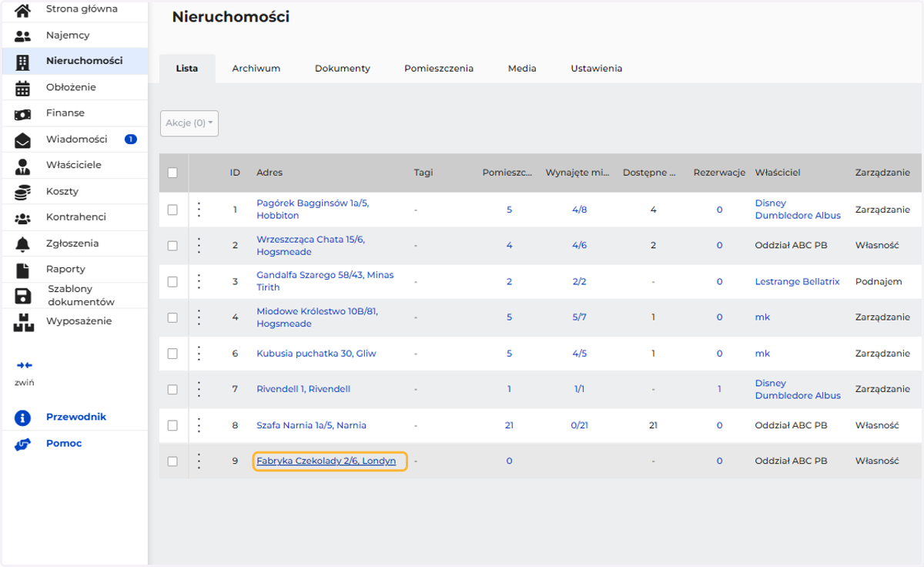
Task: Check the box for Szafa Narnia row
Action: click(172, 425)
